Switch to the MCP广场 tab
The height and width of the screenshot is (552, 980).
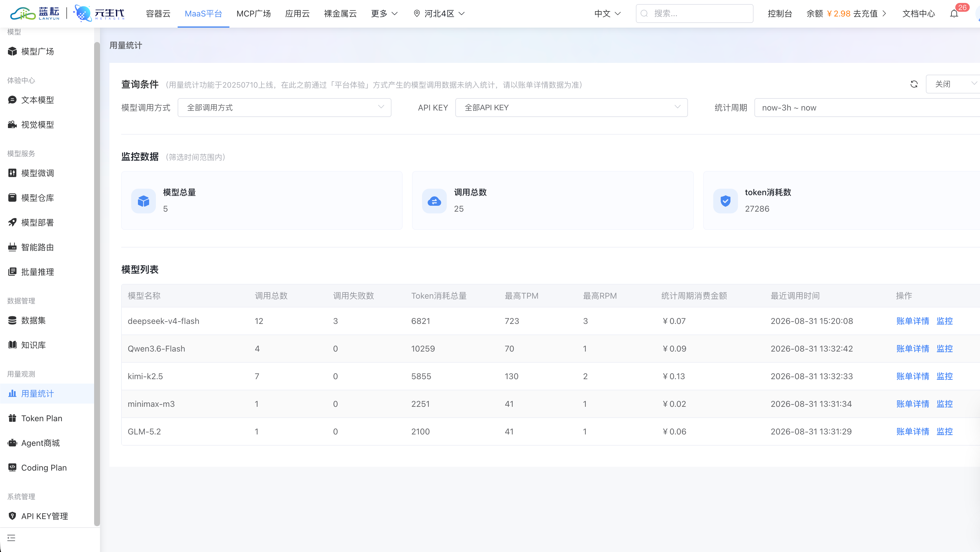[x=253, y=14]
